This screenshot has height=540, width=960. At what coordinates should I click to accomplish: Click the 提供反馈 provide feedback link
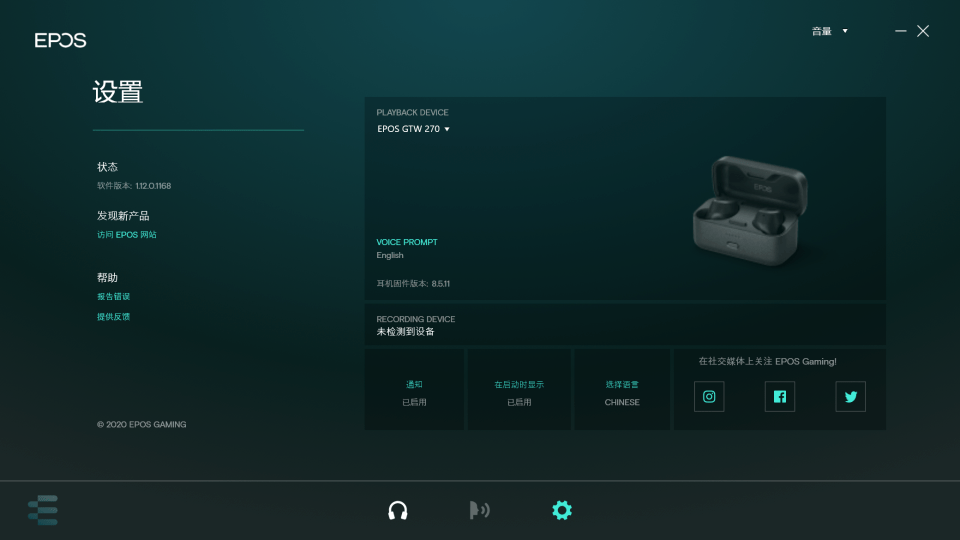(x=113, y=317)
